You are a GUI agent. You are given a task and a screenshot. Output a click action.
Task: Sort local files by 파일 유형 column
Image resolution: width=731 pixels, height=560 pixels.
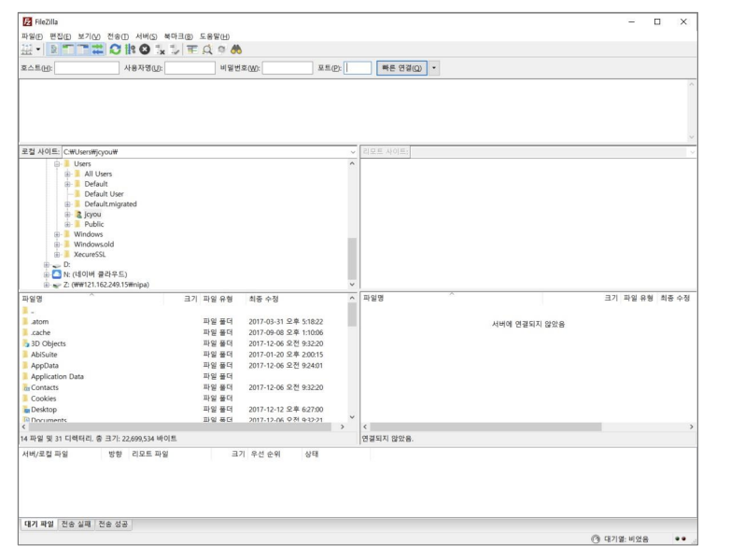223,299
